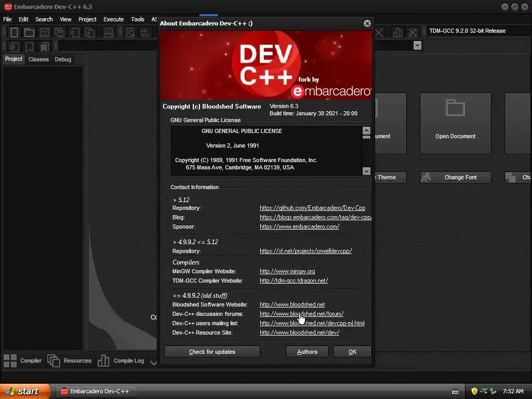The width and height of the screenshot is (532, 399).
Task: Click the Dev-C++ logo in title bar
Action: [x=8, y=6]
